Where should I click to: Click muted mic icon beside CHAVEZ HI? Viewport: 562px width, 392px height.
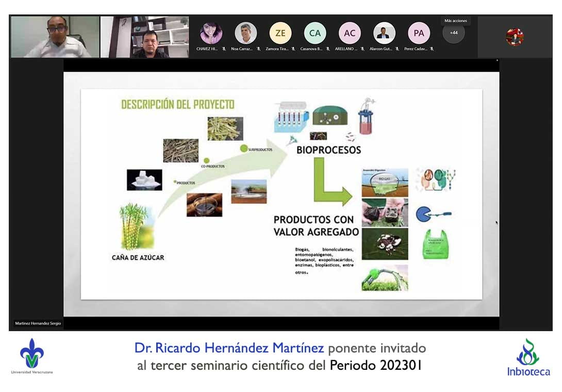tap(223, 49)
